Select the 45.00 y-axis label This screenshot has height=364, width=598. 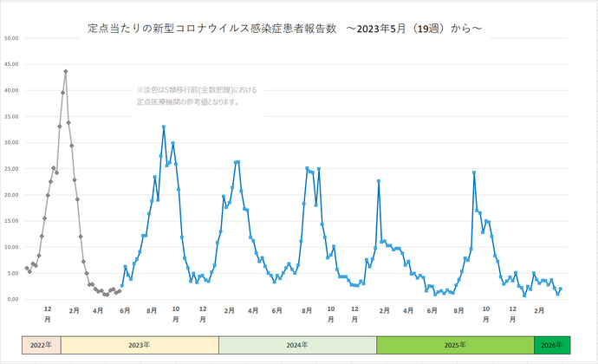(11, 64)
